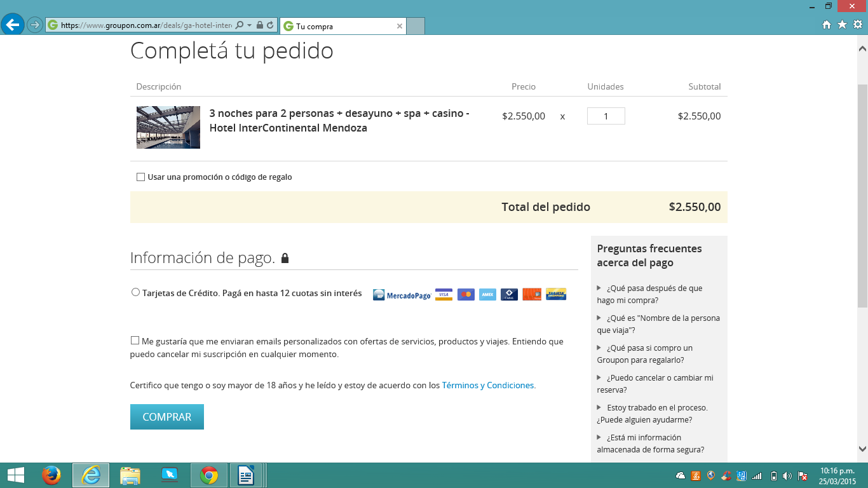Click the Unidades quantity input field
Viewport: 868px width, 488px height.
(606, 116)
